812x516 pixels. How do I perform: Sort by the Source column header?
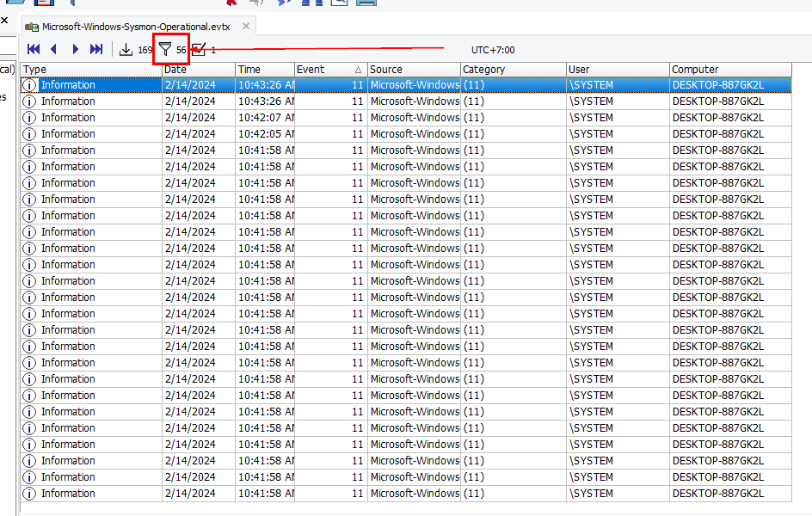413,70
